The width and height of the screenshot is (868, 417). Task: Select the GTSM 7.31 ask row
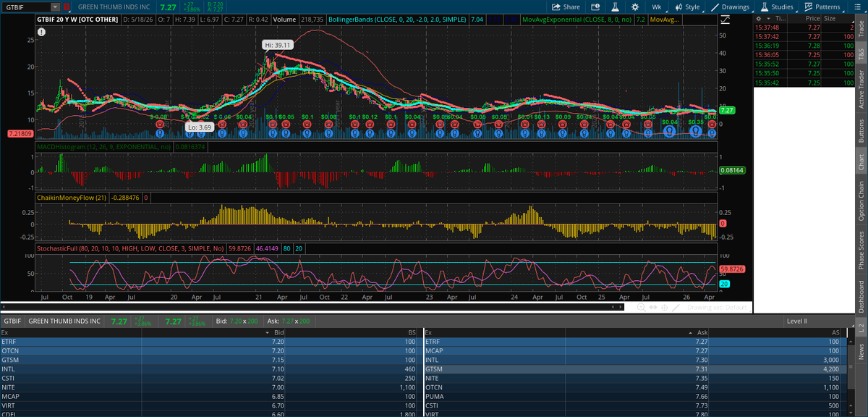[634, 369]
